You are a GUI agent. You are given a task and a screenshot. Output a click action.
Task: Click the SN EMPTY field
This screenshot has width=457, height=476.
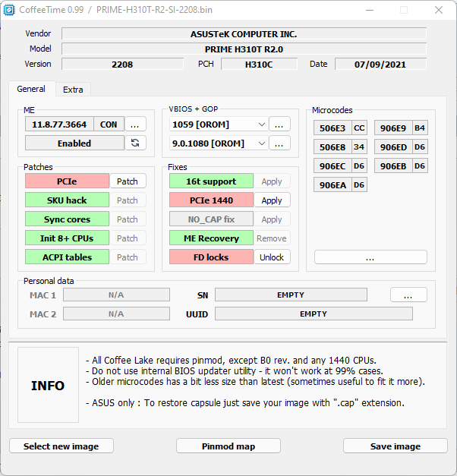[291, 295]
